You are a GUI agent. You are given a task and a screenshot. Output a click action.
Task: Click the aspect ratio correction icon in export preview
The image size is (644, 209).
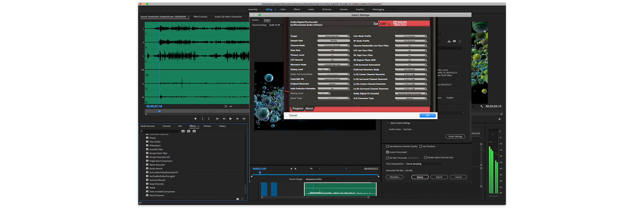pos(346,169)
